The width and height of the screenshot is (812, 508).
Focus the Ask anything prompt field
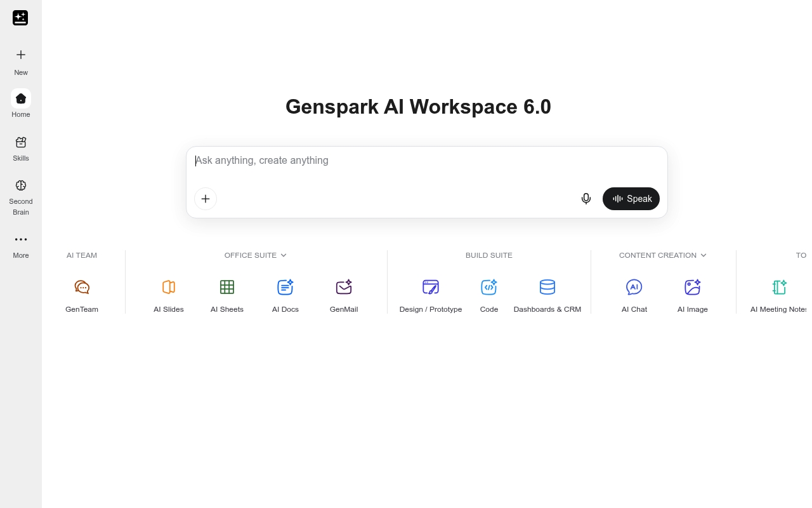(426, 161)
